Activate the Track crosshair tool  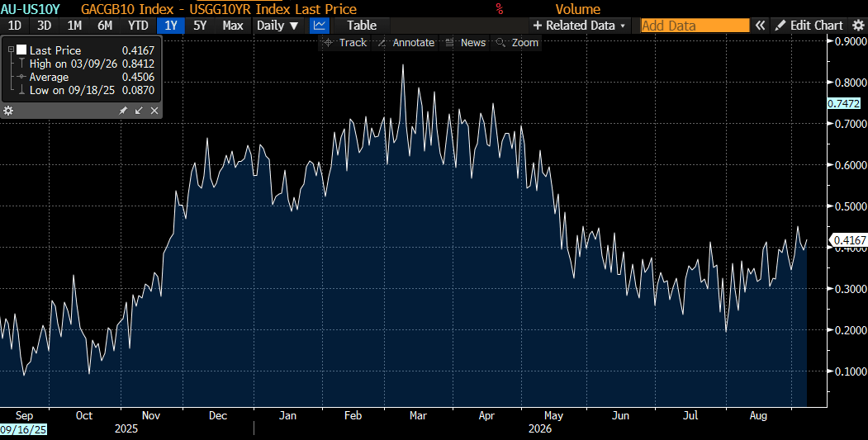(x=345, y=43)
